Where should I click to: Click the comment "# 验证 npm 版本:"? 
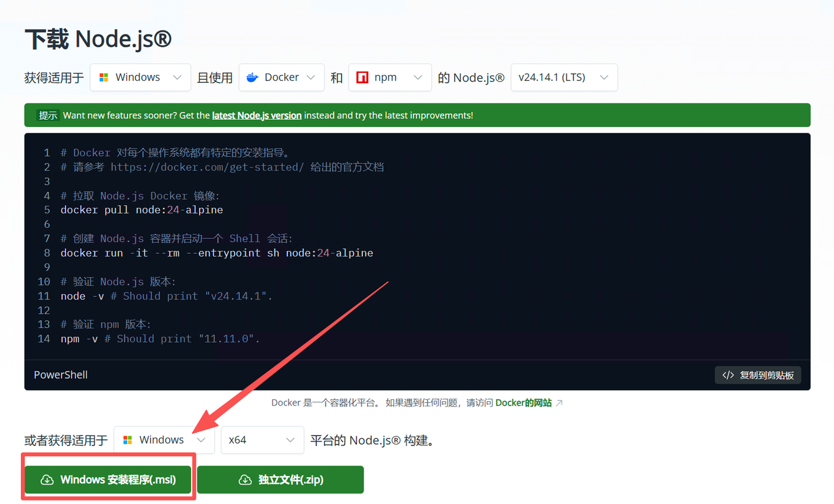click(x=106, y=324)
